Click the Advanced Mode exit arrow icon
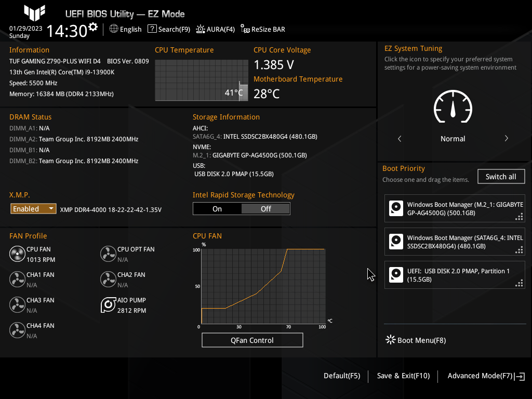The image size is (532, 399). click(520, 376)
